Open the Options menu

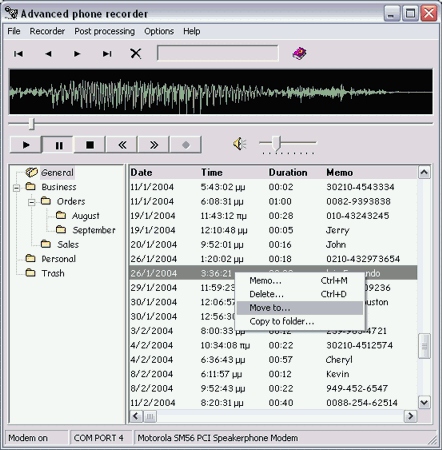(x=159, y=31)
